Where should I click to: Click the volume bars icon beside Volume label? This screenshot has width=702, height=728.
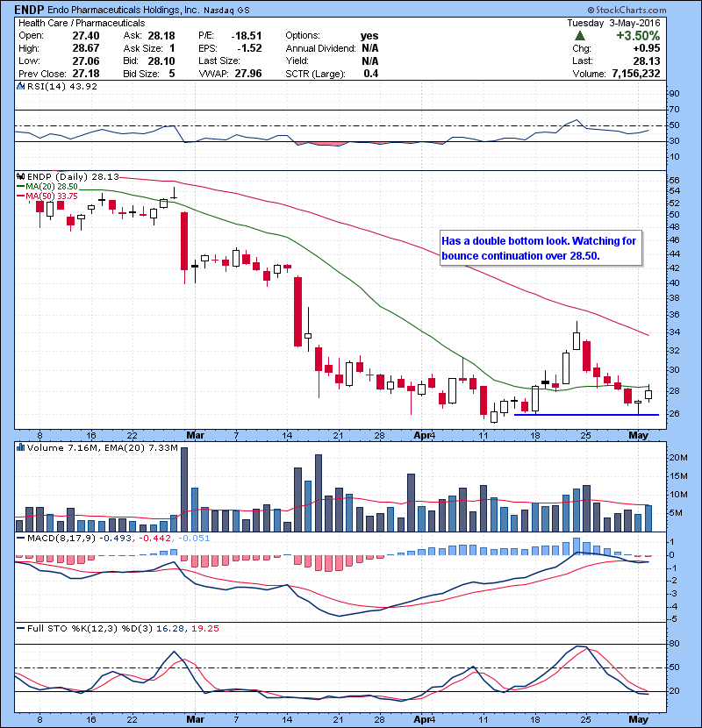click(x=20, y=447)
